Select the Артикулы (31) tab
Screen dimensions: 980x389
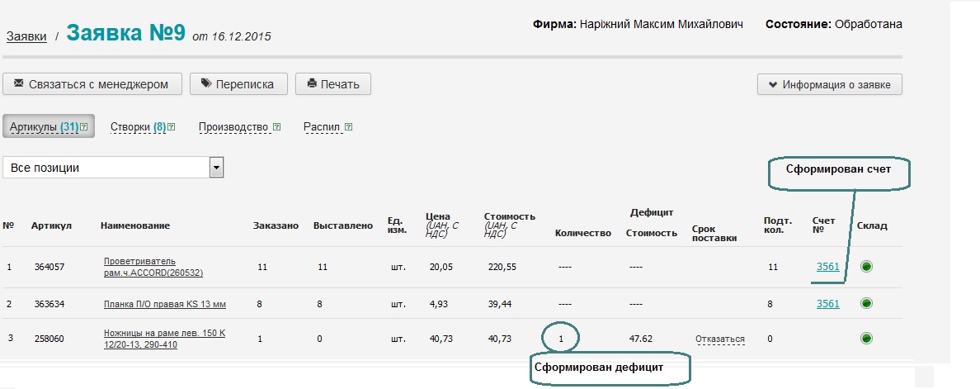(44, 127)
